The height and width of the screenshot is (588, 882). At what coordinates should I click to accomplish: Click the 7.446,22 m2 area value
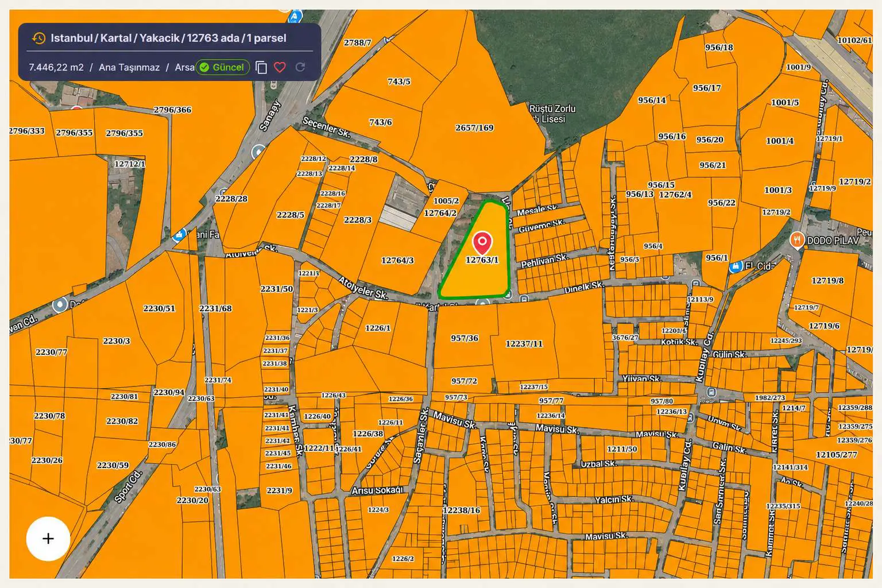[56, 67]
